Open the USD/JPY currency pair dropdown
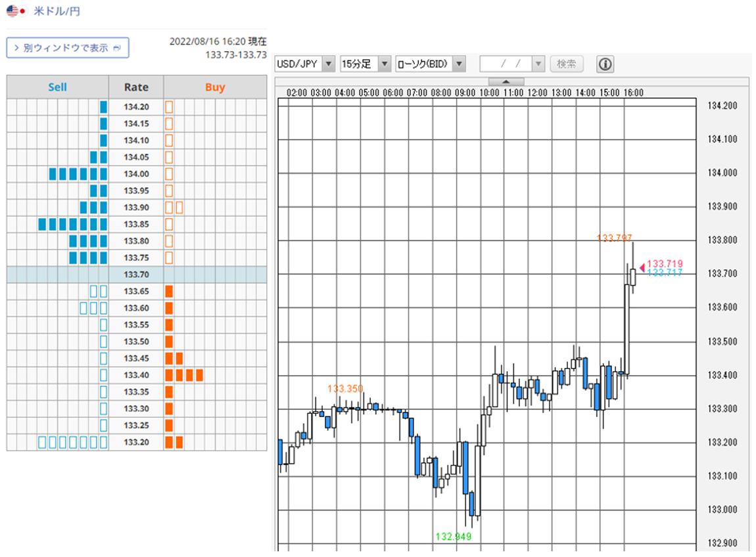The image size is (756, 557). pyautogui.click(x=305, y=64)
